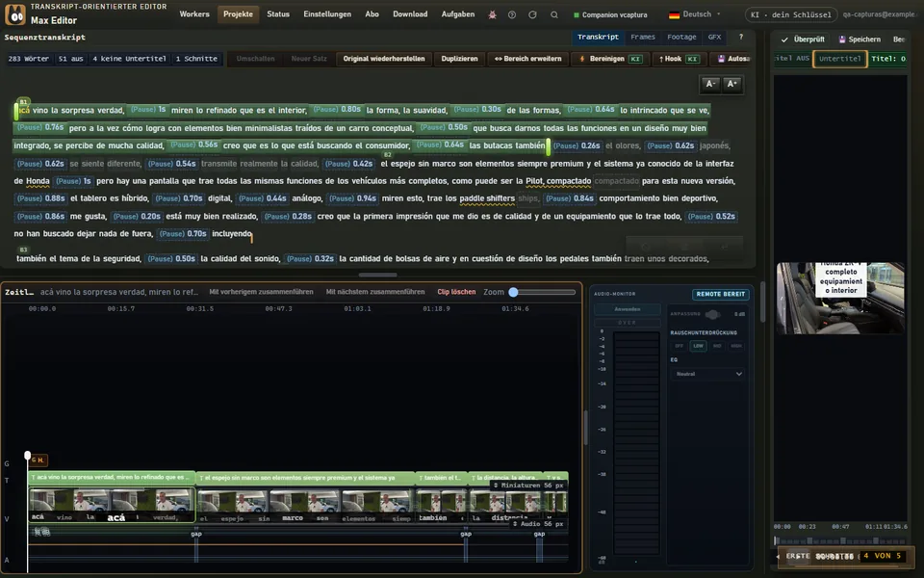The width and height of the screenshot is (924, 578).
Task: Open the Workers menu item
Action: point(194,14)
